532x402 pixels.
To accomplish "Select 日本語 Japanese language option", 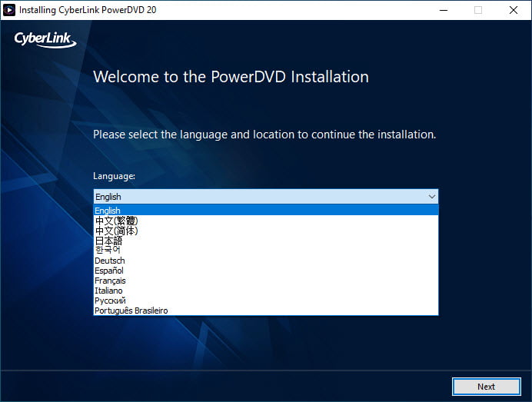I will [x=266, y=241].
